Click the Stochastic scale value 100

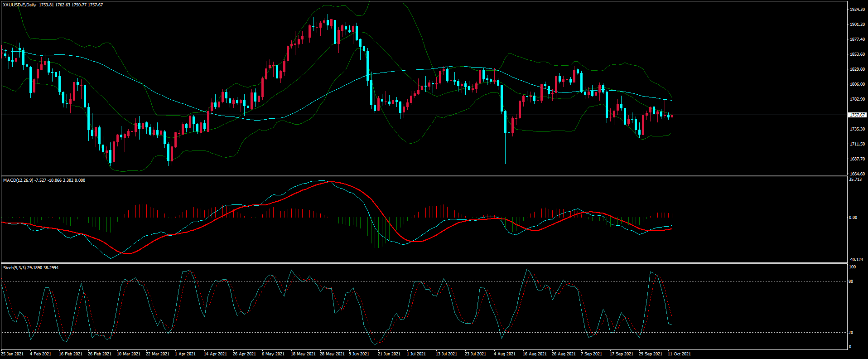(852, 267)
